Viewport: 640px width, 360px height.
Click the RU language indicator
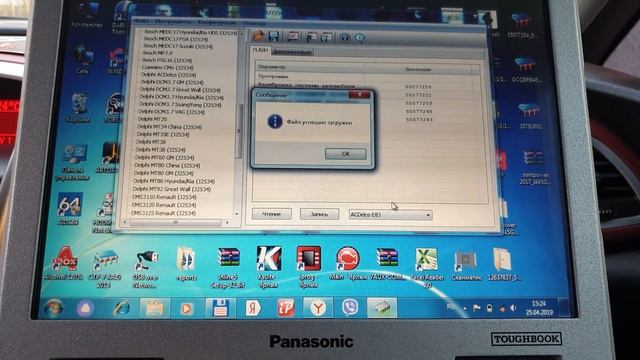point(451,307)
